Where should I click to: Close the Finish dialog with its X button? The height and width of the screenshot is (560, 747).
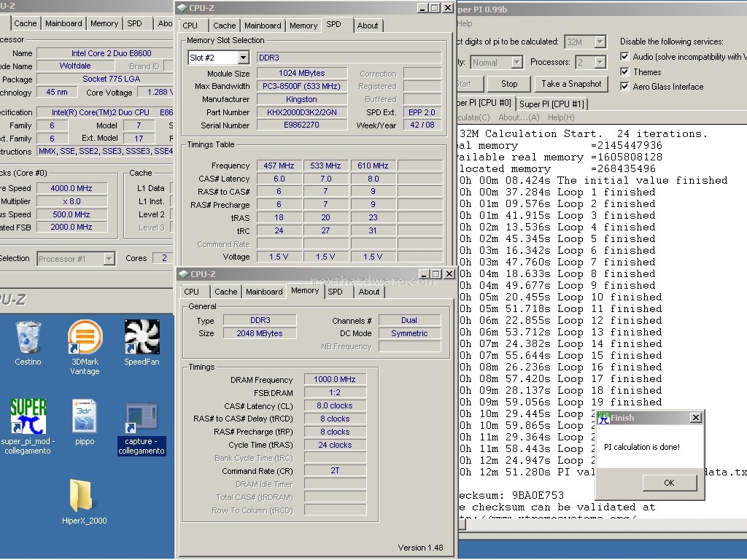[695, 418]
